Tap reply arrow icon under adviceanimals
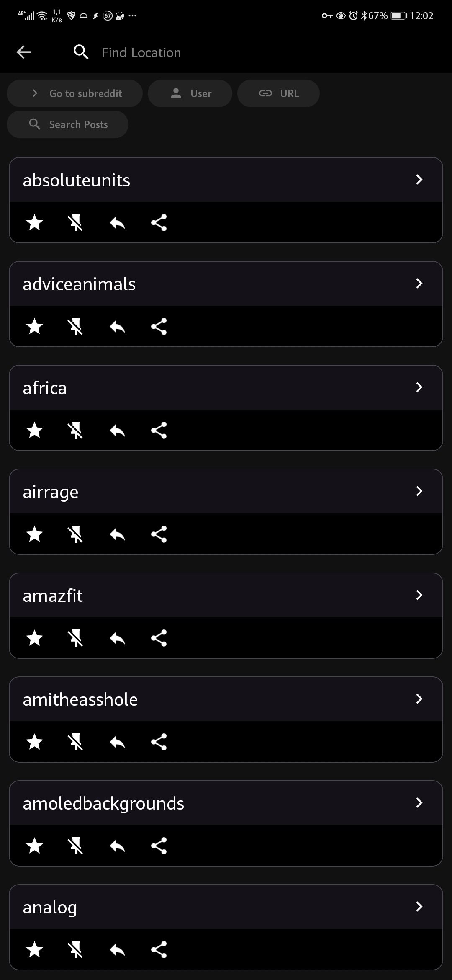 [117, 327]
